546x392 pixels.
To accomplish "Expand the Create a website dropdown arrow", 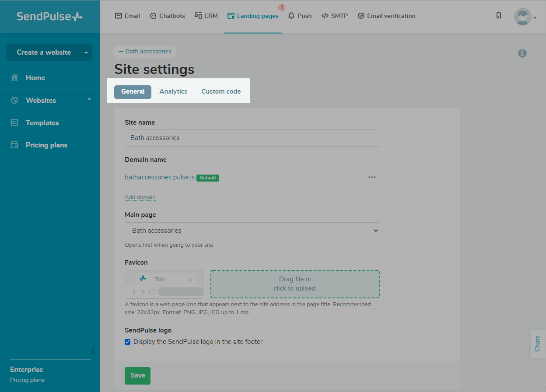I will (86, 52).
